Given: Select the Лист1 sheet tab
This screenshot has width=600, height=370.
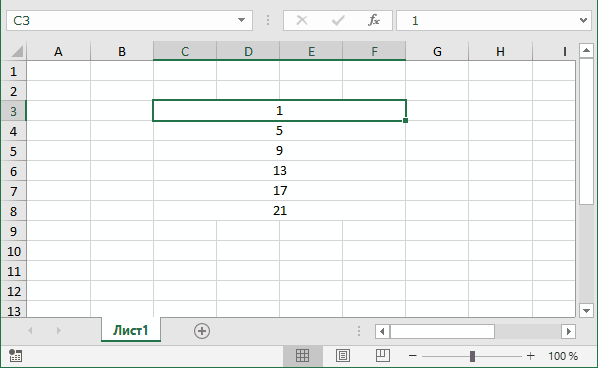Looking at the screenshot, I should [x=130, y=330].
